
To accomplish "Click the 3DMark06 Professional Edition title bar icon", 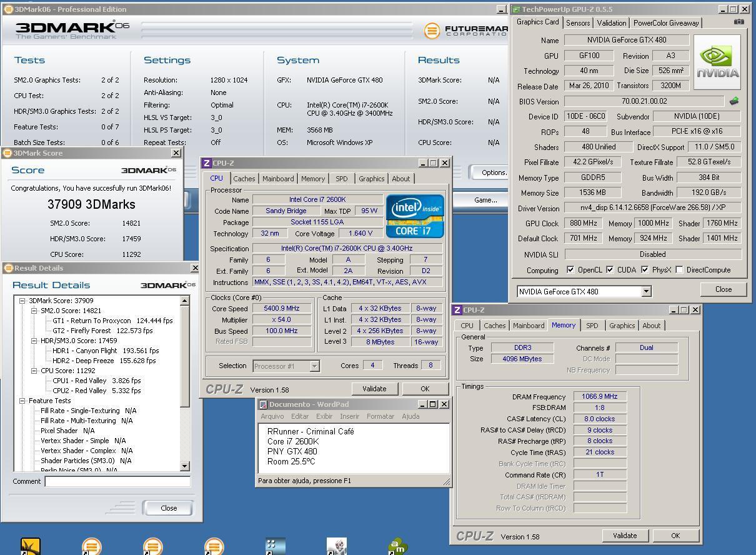I will (7, 9).
